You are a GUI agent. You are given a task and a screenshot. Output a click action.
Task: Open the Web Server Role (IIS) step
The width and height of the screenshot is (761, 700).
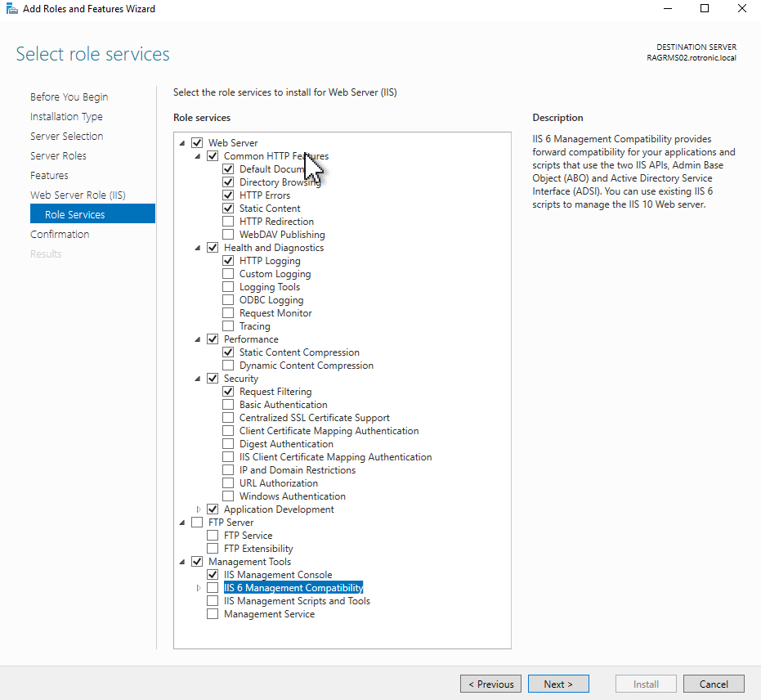click(78, 195)
